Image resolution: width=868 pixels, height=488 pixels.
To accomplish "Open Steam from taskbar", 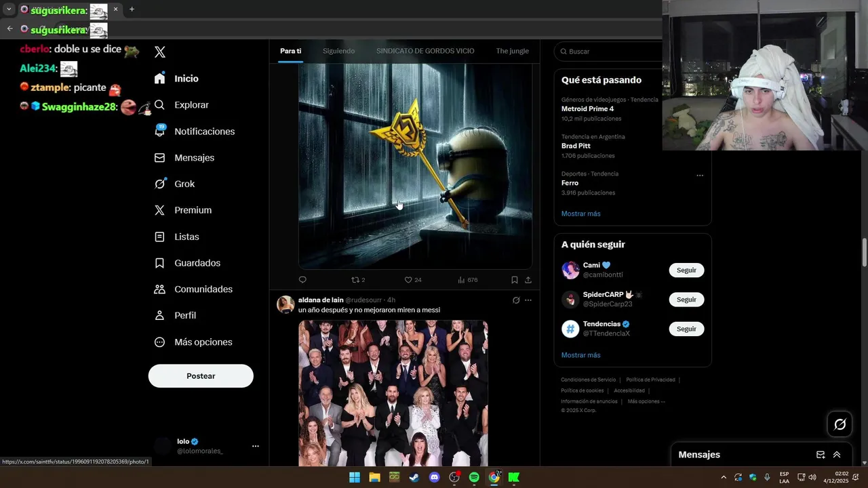I will coord(414,477).
